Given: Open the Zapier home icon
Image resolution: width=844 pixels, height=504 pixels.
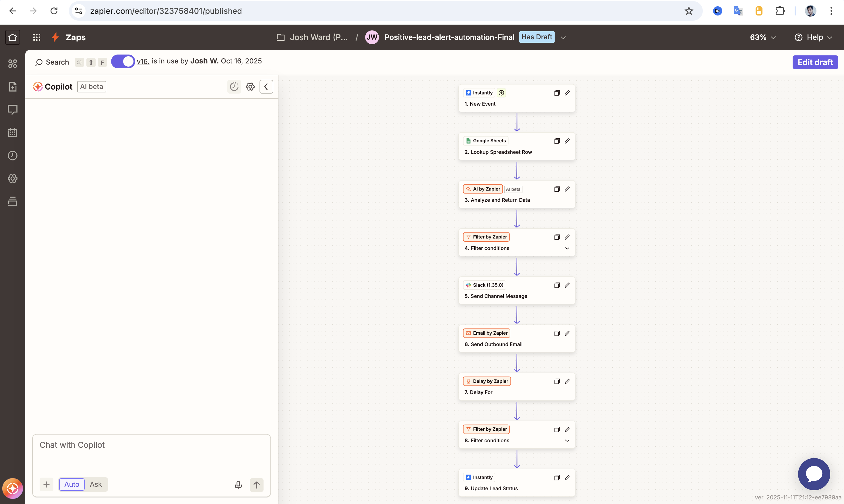Looking at the screenshot, I should click(x=13, y=37).
